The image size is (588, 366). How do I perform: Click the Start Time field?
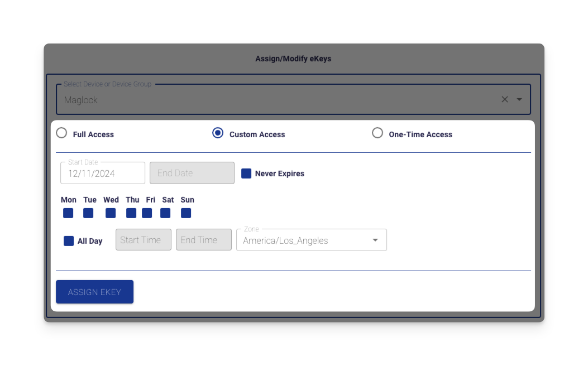tap(144, 240)
